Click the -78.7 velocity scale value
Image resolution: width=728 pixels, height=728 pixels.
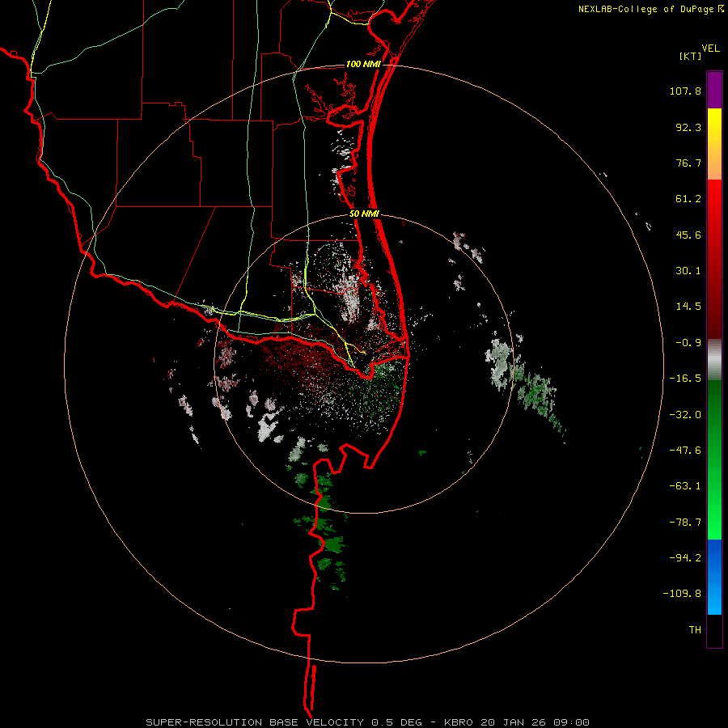coord(685,523)
